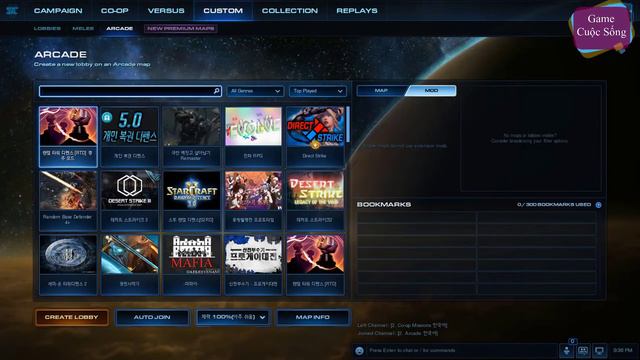
Task: Select the Mod toggle tab
Action: pos(431,91)
